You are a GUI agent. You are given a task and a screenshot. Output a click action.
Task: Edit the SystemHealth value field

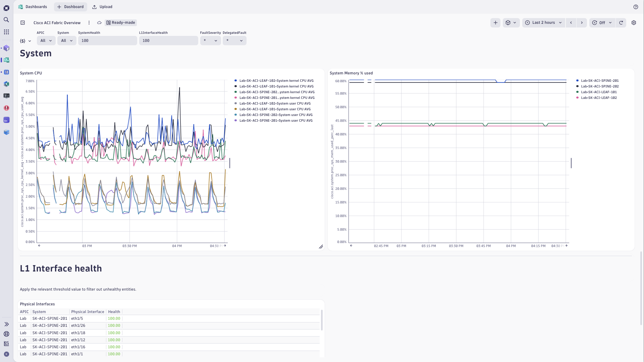coord(107,40)
